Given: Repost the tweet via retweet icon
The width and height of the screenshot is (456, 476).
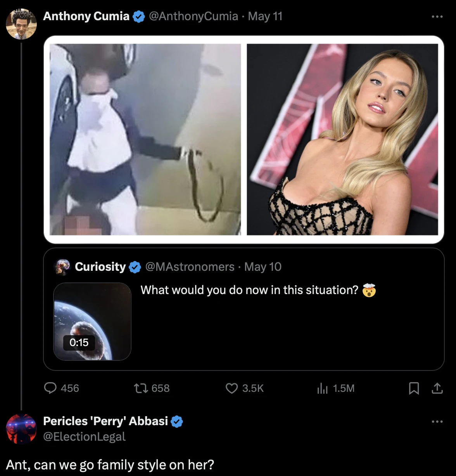Looking at the screenshot, I should click(x=140, y=388).
